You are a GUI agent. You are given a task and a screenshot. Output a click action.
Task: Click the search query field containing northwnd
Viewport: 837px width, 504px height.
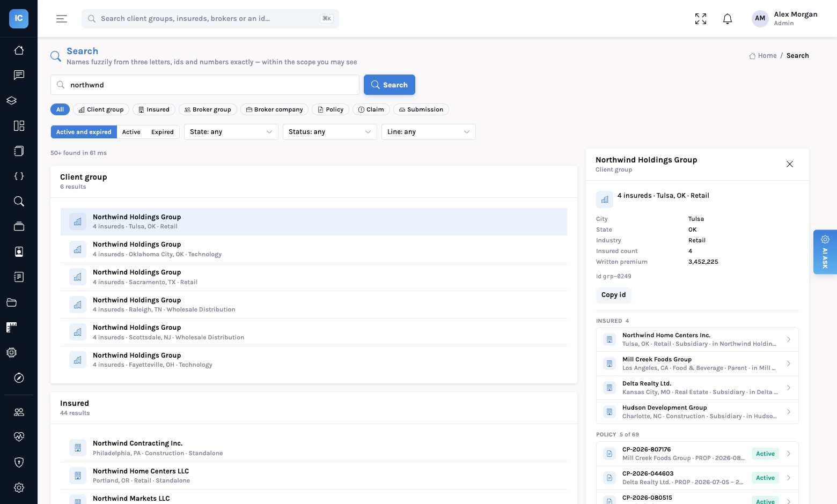[x=205, y=85]
